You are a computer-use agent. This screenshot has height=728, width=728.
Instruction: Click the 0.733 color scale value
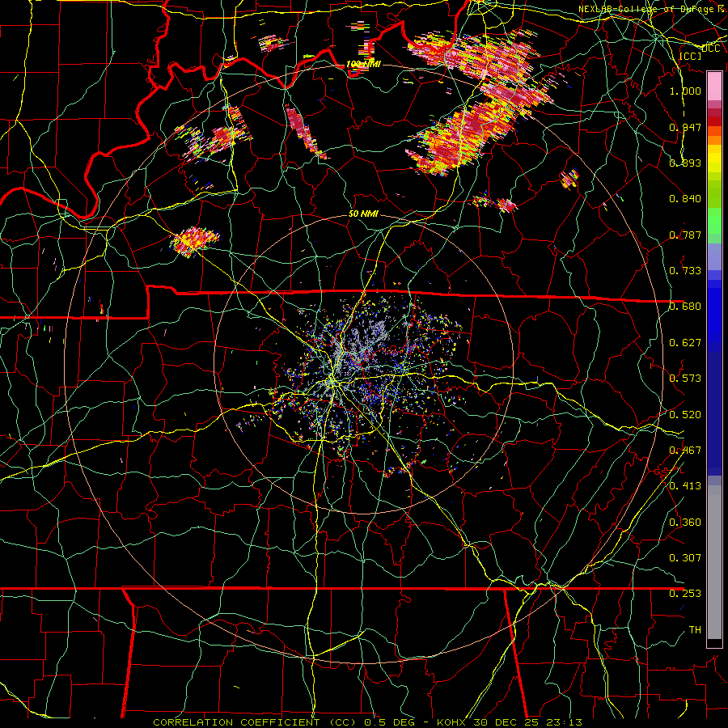pyautogui.click(x=685, y=271)
